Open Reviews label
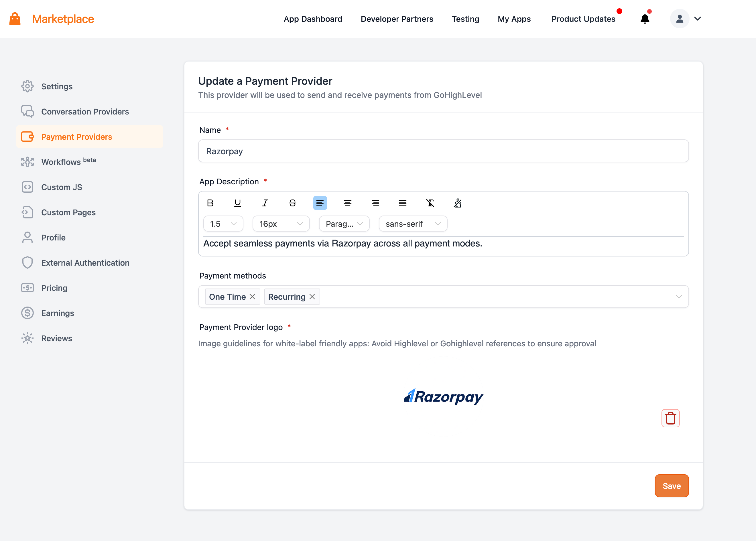Image resolution: width=756 pixels, height=541 pixels. pos(57,338)
